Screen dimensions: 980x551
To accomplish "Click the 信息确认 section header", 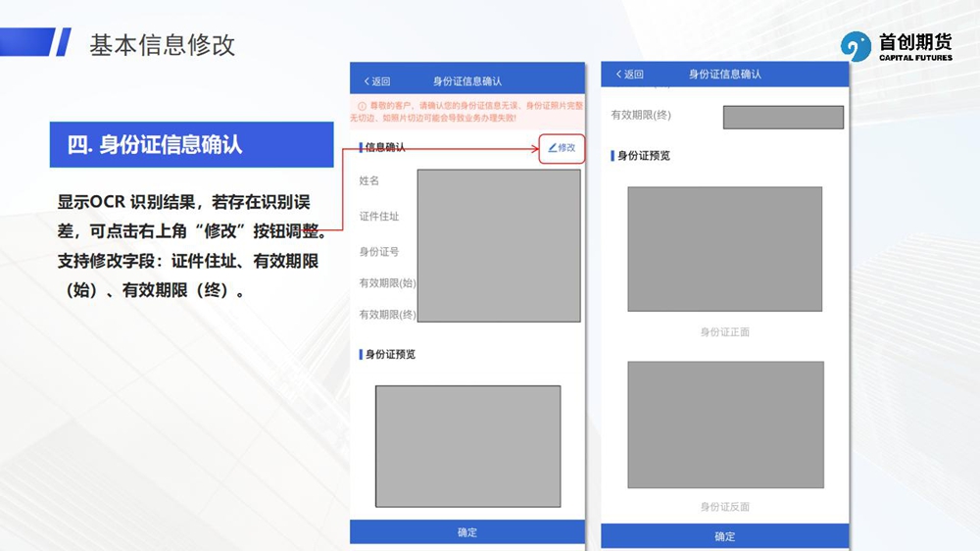I will coord(384,148).
